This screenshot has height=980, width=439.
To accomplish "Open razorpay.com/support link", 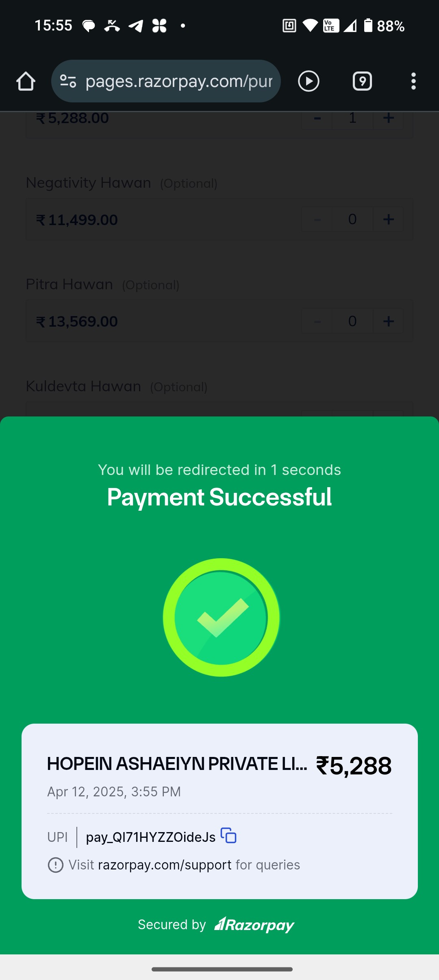I will (x=165, y=865).
